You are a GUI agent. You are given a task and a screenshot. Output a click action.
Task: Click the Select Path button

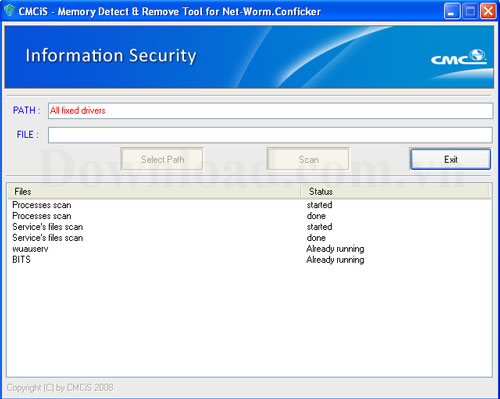[x=162, y=159]
